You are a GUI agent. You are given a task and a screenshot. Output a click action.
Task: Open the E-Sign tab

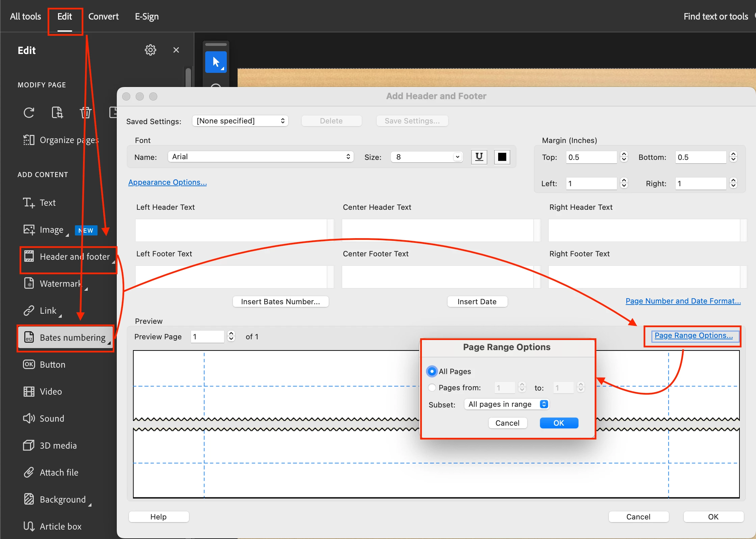click(146, 17)
